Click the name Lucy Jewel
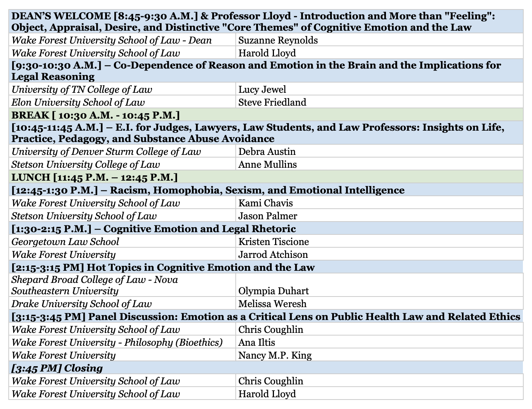Screen dimensions: 532x409 point(262,89)
